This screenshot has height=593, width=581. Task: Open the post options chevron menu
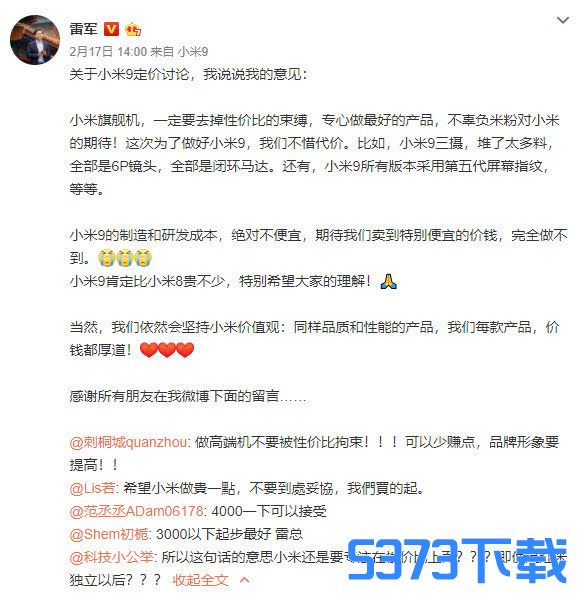tap(563, 20)
